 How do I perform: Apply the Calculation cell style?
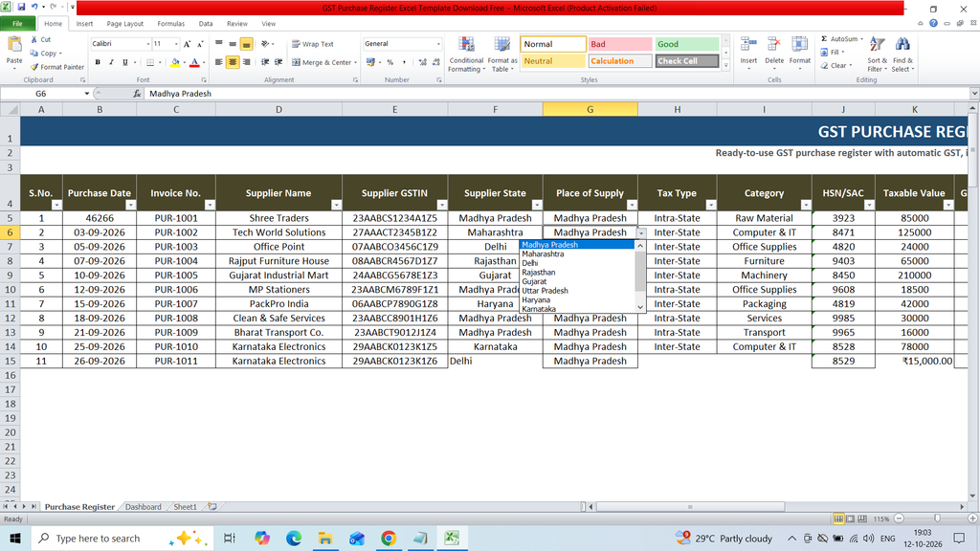click(x=620, y=61)
